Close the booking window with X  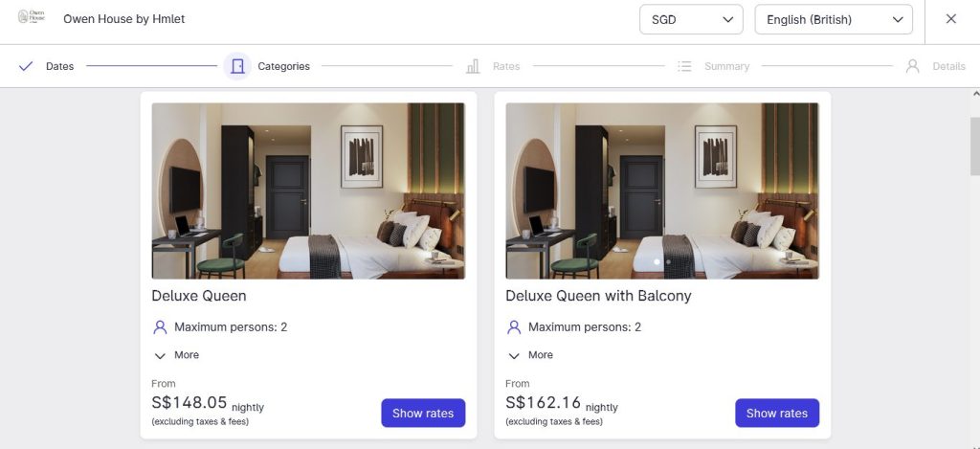click(x=950, y=19)
